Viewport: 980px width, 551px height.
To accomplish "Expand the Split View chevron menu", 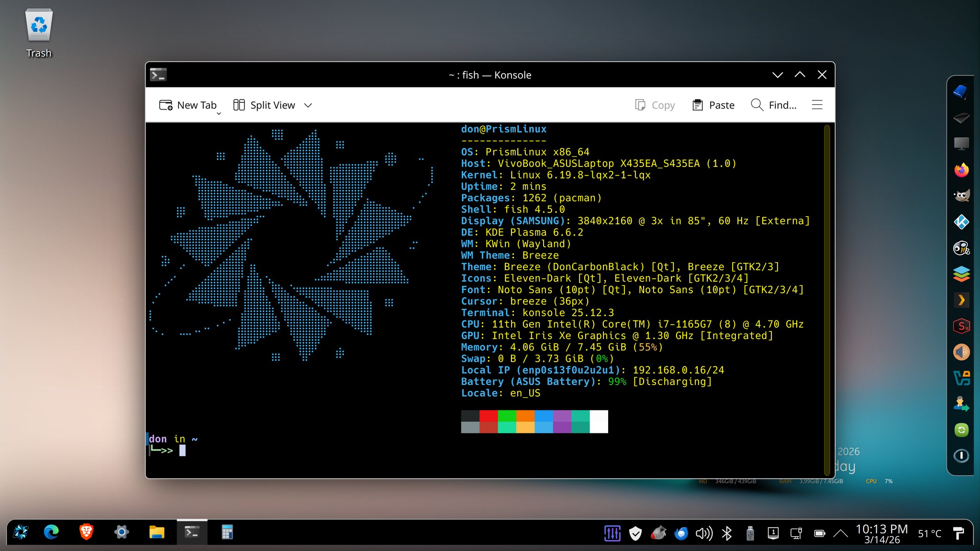I will (308, 105).
